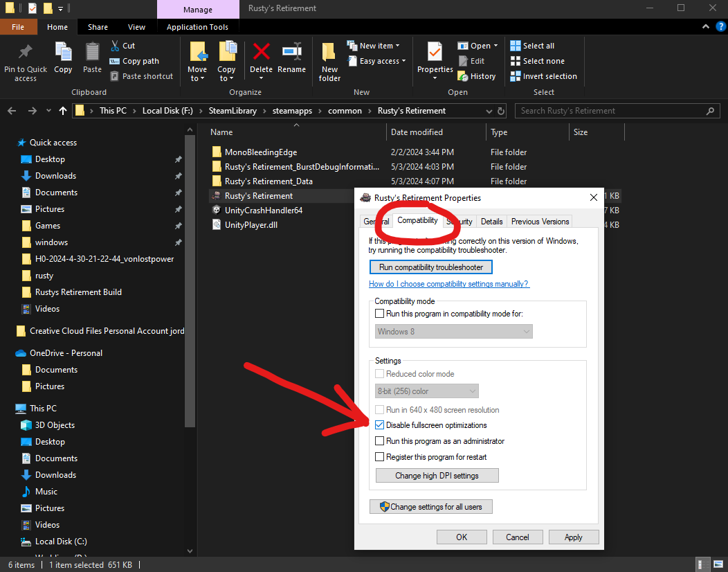The image size is (728, 572).
Task: Switch to the View ribbon tab
Action: coord(136,27)
